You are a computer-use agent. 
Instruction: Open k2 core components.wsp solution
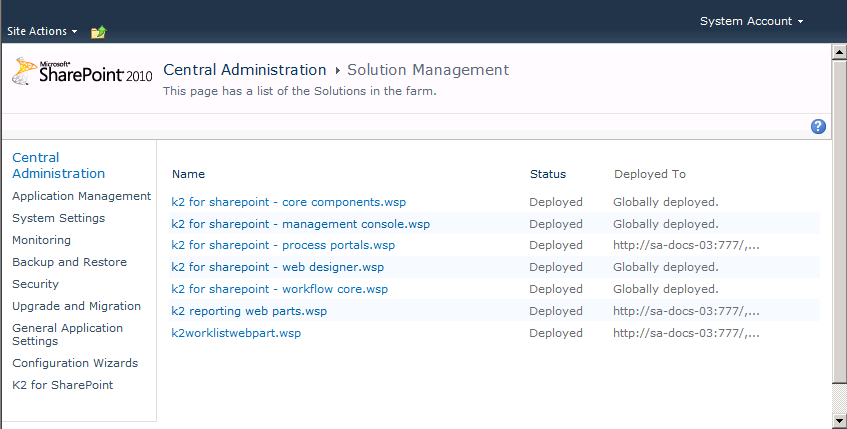pos(288,202)
